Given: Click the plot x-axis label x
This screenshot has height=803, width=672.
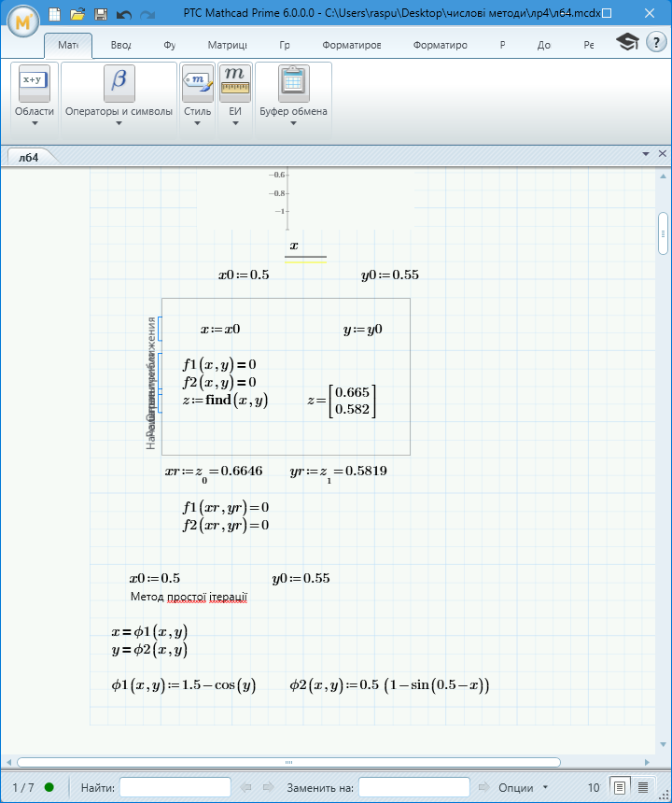Looking at the screenshot, I should [x=294, y=246].
